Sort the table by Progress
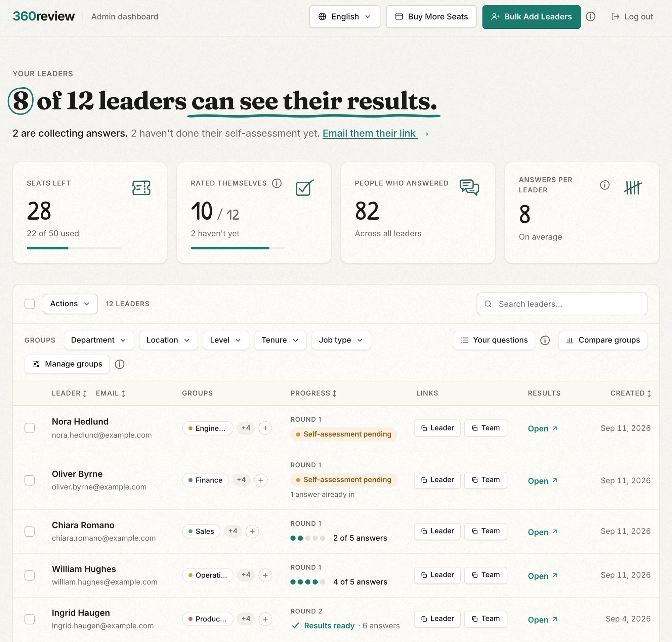 tap(313, 394)
